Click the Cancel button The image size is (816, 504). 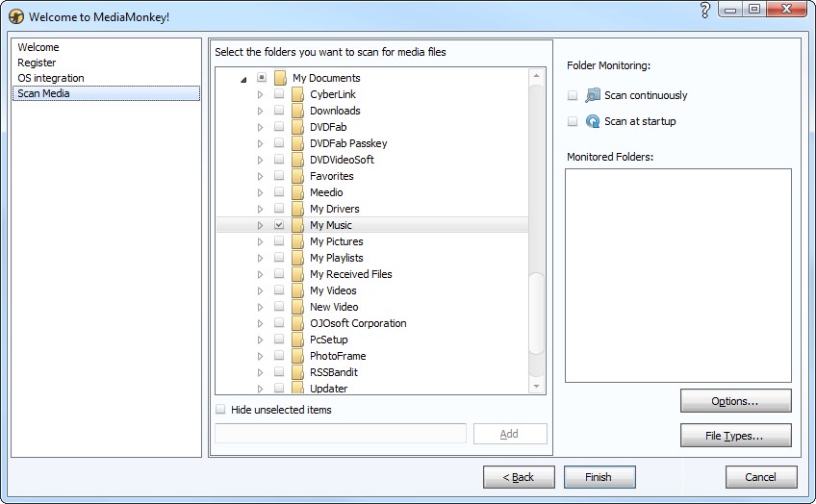(x=761, y=477)
